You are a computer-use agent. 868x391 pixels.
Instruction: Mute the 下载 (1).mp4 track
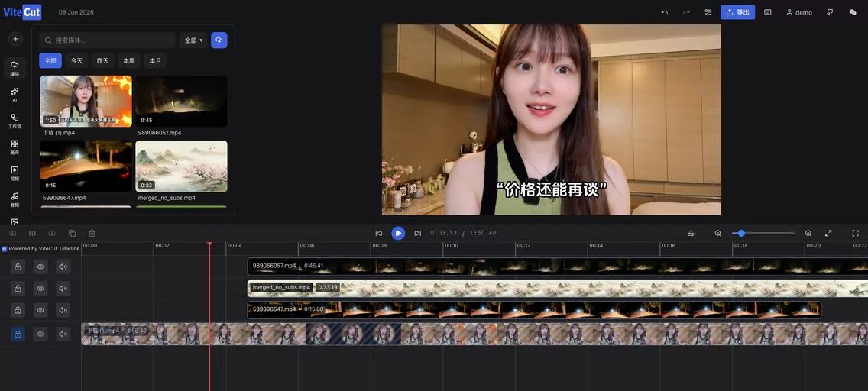pyautogui.click(x=63, y=334)
